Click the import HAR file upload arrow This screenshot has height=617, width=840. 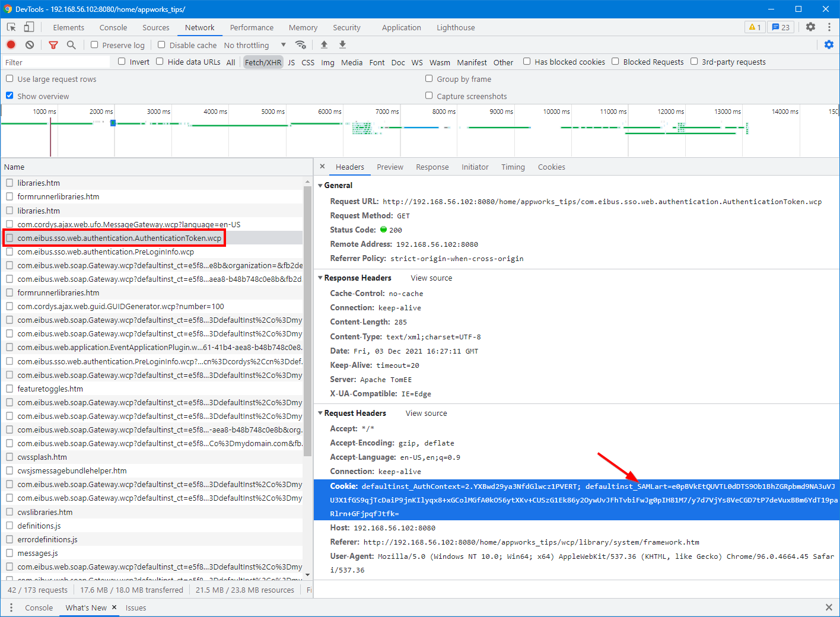coord(324,45)
